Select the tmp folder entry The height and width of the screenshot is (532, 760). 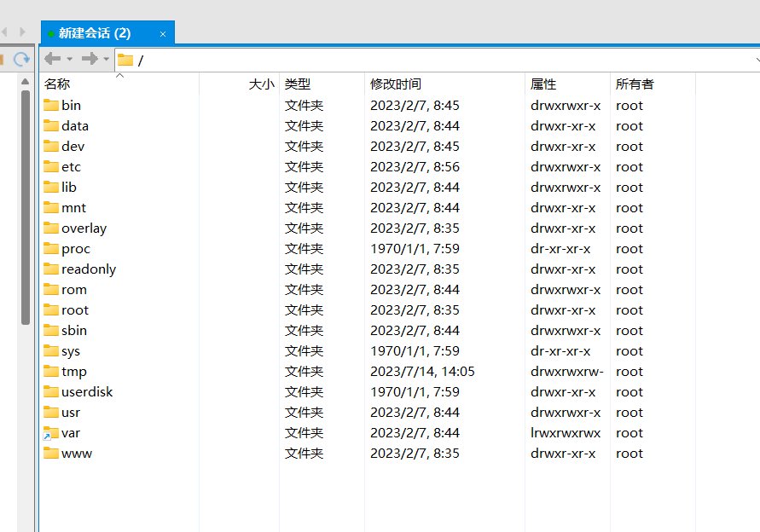[x=74, y=372]
